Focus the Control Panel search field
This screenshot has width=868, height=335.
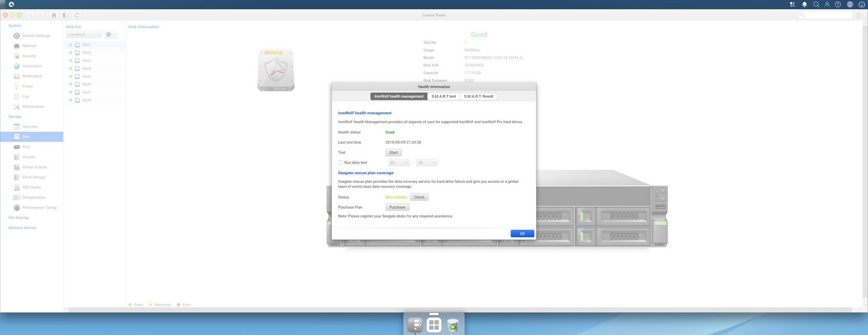tap(826, 15)
